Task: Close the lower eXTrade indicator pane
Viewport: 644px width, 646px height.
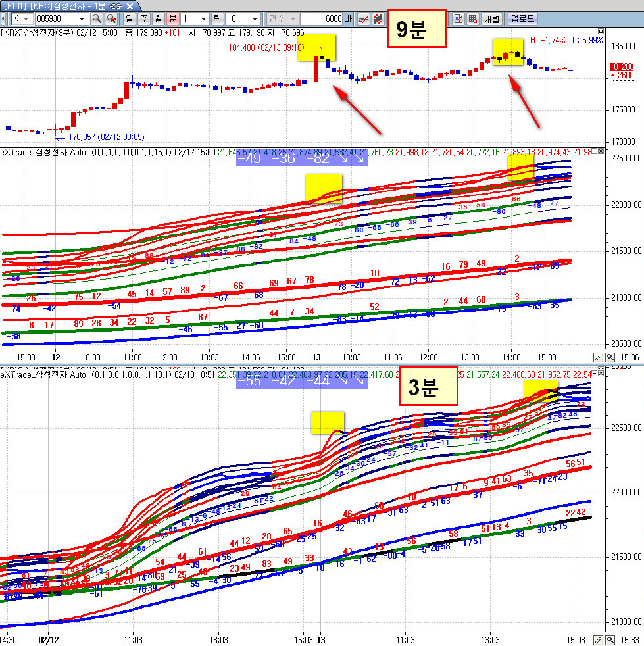Action: tap(601, 373)
